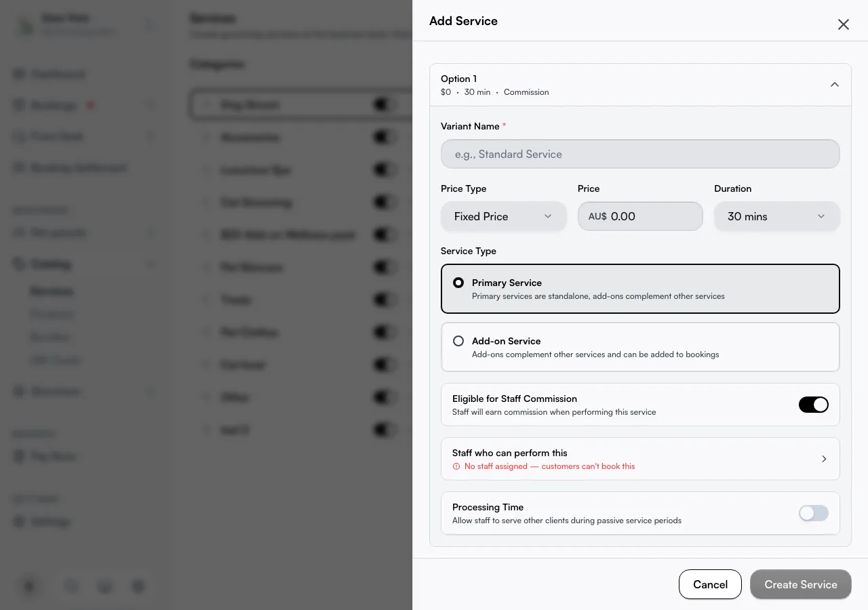The height and width of the screenshot is (610, 868).
Task: Click the 'Variant Name' label text
Action: click(x=470, y=126)
